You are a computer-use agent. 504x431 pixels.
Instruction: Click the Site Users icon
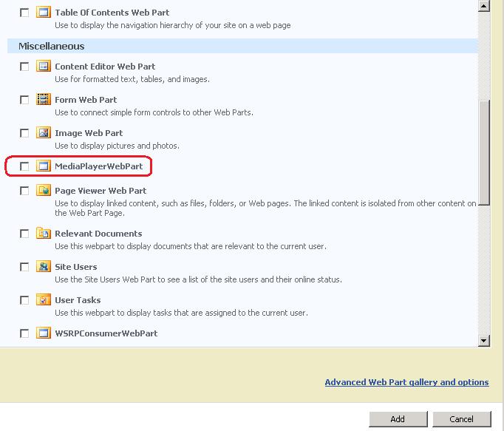point(44,267)
